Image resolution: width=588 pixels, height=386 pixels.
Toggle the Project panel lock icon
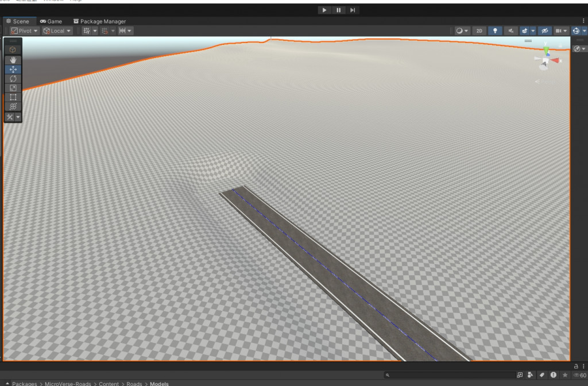point(575,366)
